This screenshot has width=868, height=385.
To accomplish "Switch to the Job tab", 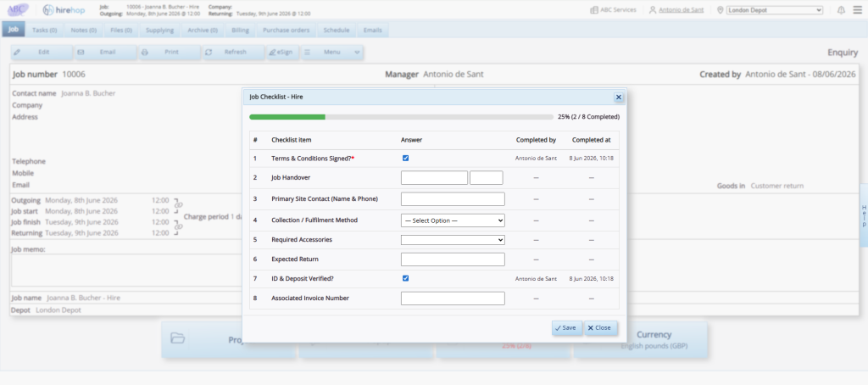I will click(x=14, y=30).
